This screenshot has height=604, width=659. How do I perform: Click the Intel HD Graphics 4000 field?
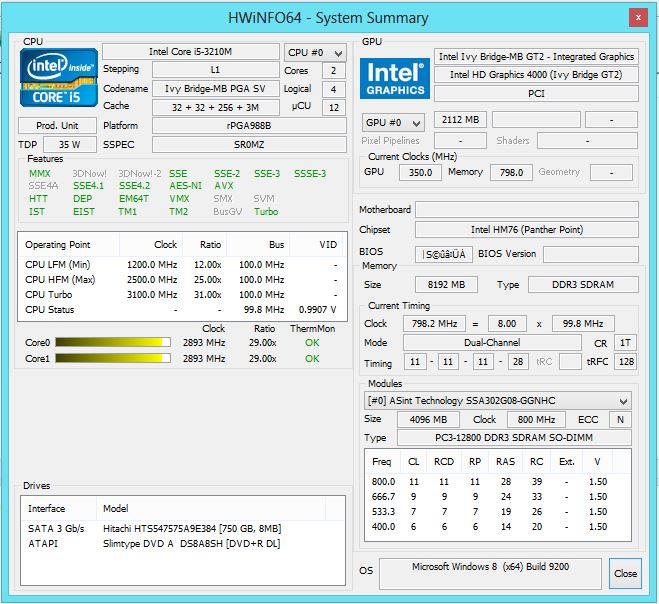[536, 75]
